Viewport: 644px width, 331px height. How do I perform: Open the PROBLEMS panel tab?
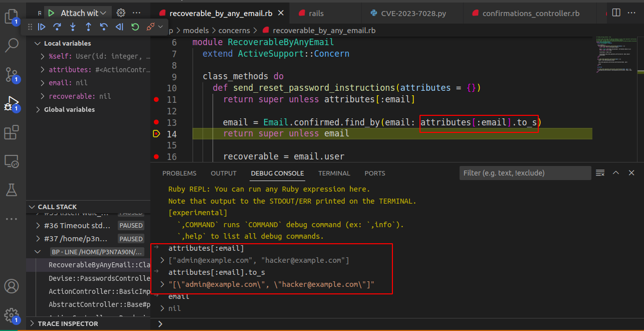[179, 173]
